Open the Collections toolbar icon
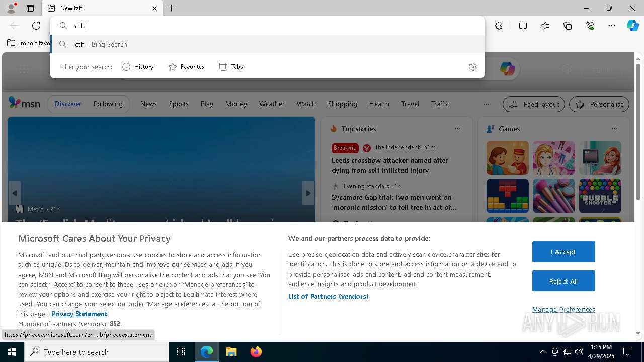The image size is (644, 362). pos(568,26)
